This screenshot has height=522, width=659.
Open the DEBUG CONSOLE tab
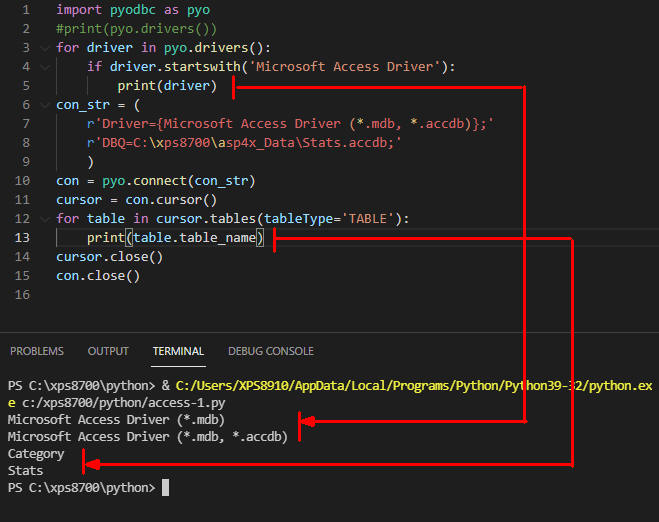(x=271, y=351)
